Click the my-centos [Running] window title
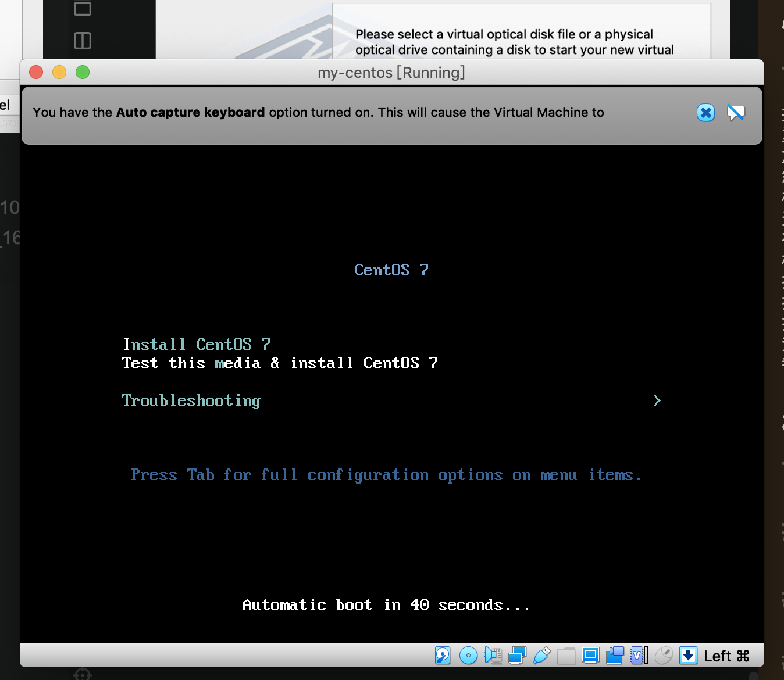 391,73
